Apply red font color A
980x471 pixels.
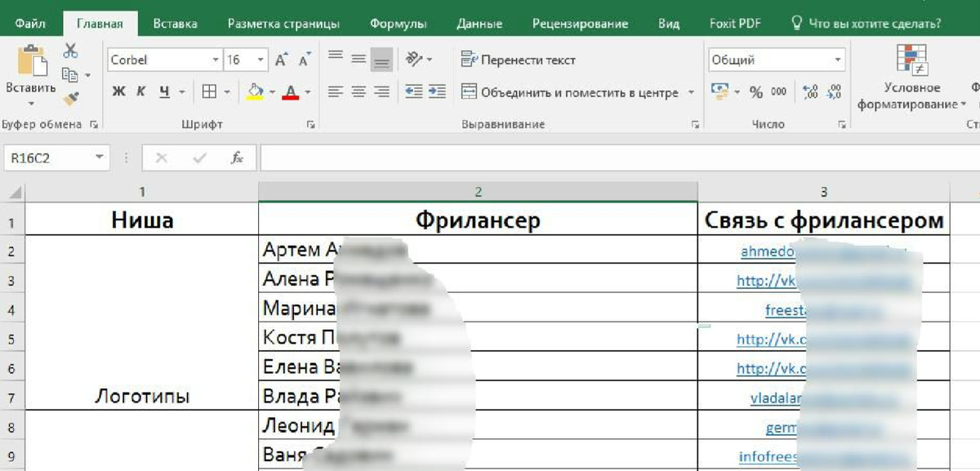(289, 92)
